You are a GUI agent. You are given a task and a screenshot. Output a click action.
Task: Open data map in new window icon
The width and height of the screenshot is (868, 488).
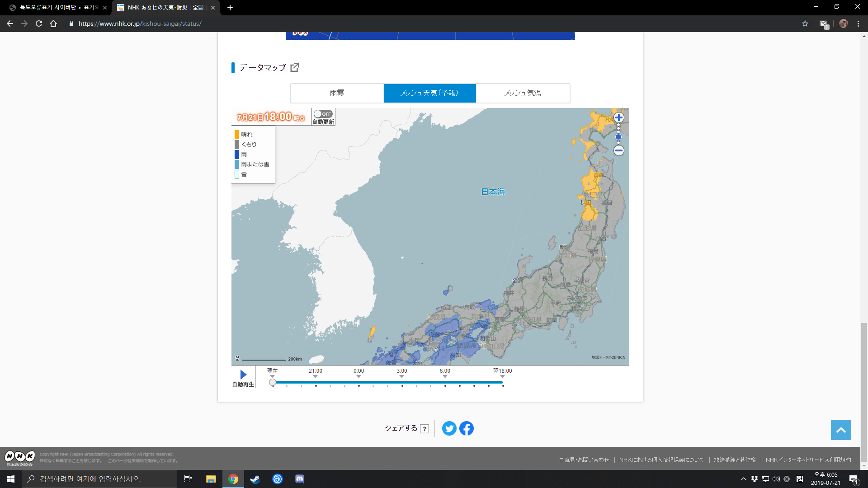[295, 67]
